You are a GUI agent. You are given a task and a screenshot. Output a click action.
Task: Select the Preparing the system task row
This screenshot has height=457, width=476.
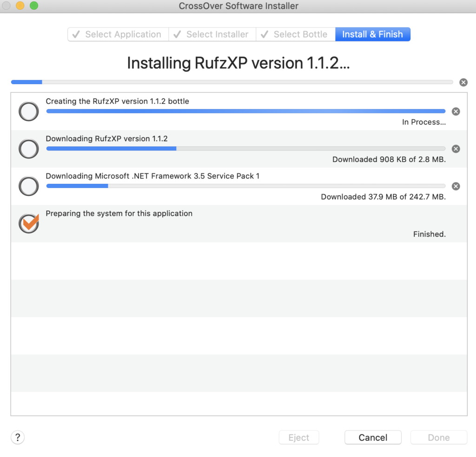pos(232,224)
